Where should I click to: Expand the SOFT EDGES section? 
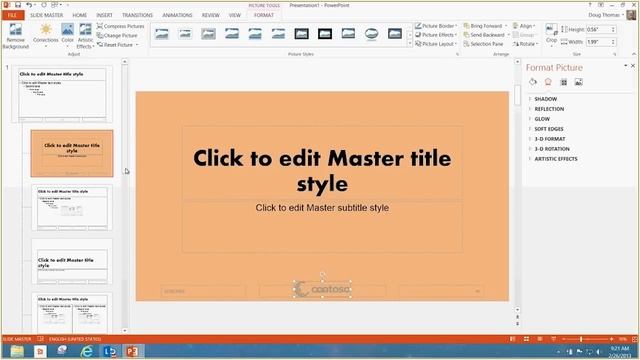click(549, 129)
